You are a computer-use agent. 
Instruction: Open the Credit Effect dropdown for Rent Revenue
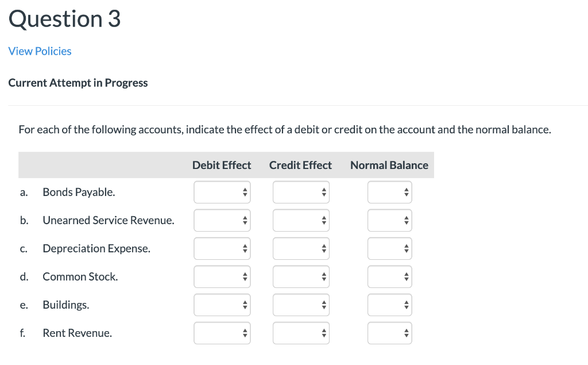click(x=301, y=333)
